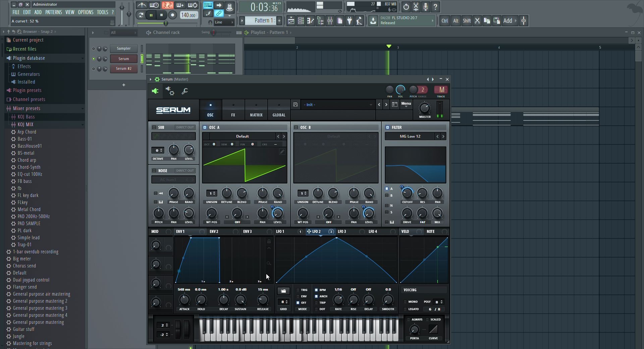Open the Line snap dropdown
The width and height of the screenshot is (644, 349).
coord(224,22)
